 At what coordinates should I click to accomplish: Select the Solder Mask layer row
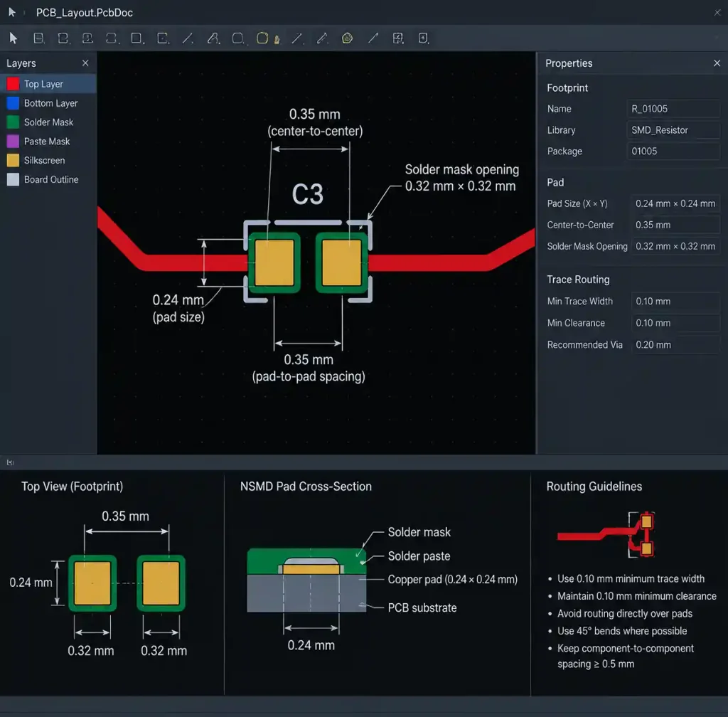coord(48,122)
